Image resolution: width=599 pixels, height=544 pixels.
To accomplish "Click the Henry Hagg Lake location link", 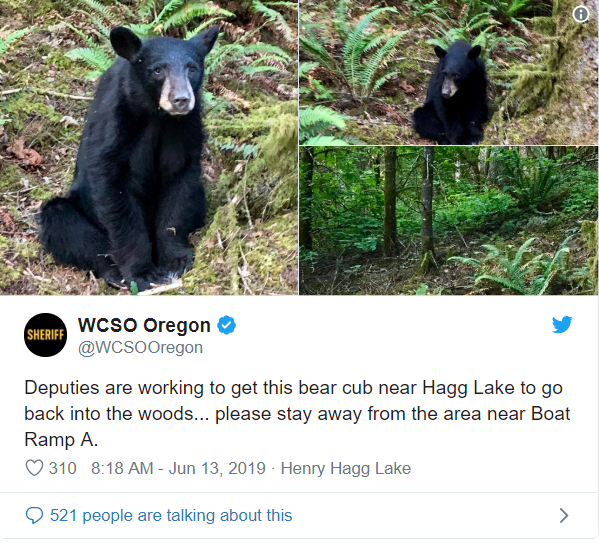I will pos(346,468).
